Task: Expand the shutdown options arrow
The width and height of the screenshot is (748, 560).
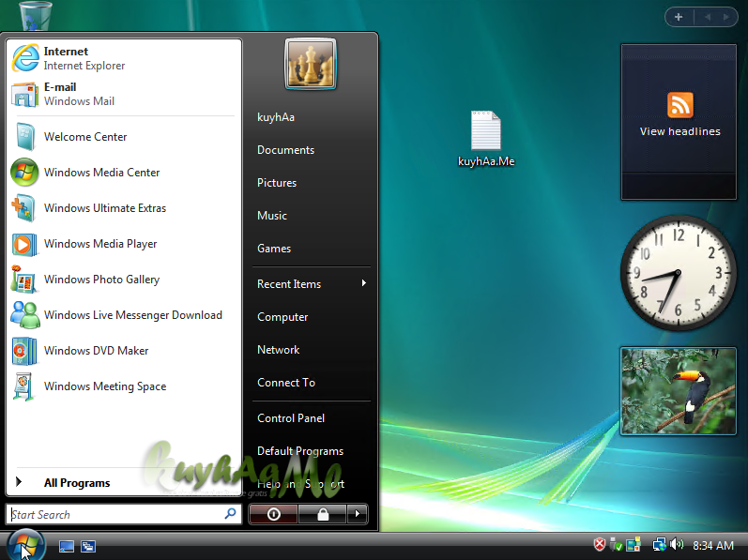Action: tap(358, 514)
